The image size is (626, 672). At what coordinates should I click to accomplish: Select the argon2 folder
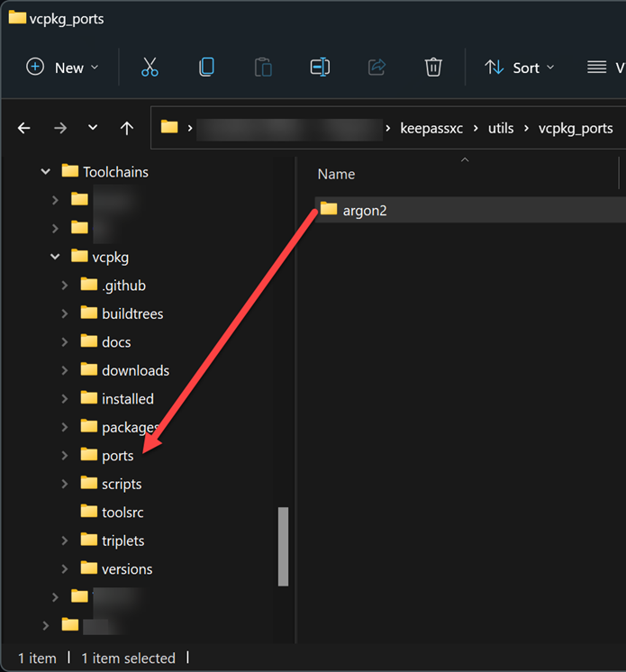470,210
